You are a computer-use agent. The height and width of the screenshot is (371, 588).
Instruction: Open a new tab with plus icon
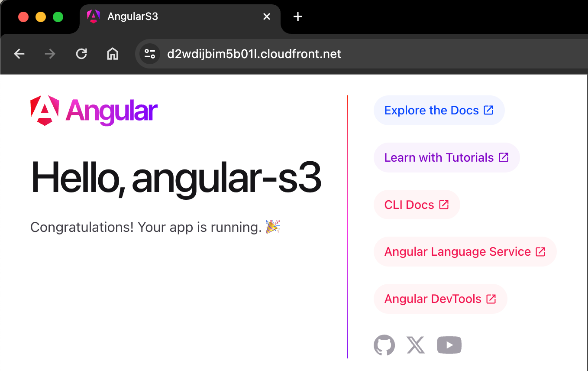298,16
